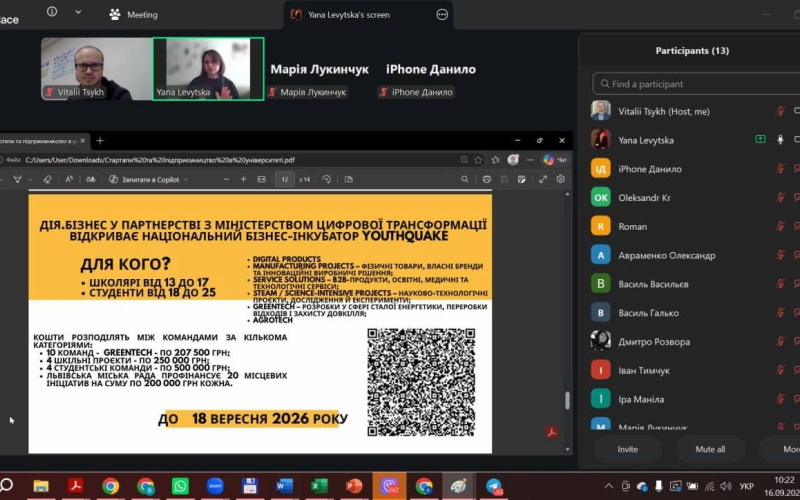
Task: Unmute iPhone Данило in participants list
Action: pyautogui.click(x=780, y=169)
